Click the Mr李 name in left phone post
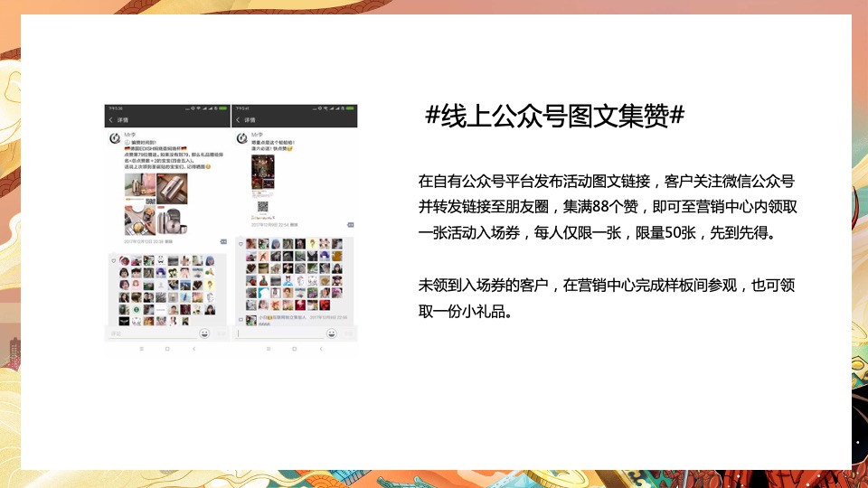Image resolution: width=868 pixels, height=488 pixels. pos(130,135)
